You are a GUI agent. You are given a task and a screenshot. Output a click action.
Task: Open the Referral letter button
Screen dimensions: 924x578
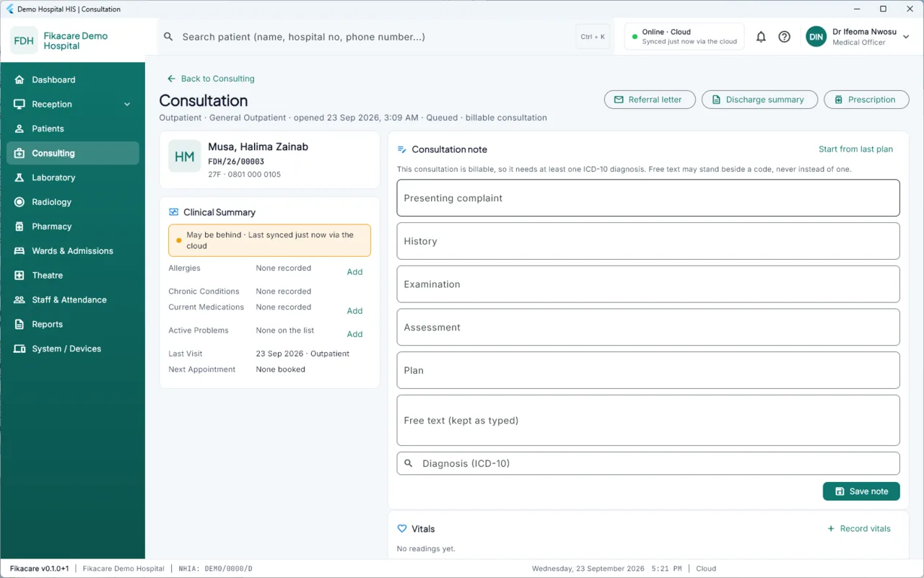pos(650,100)
